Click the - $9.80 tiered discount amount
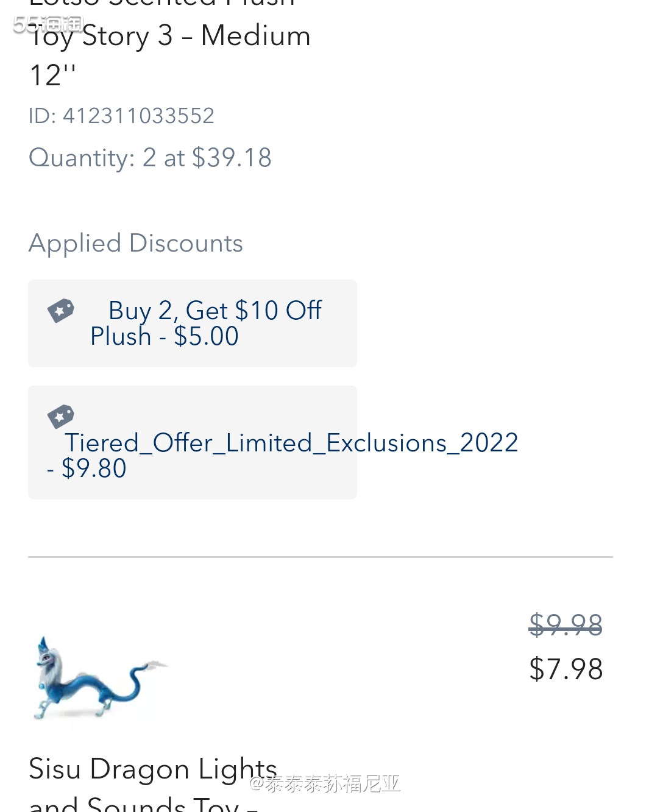Image resolution: width=649 pixels, height=812 pixels. click(87, 468)
